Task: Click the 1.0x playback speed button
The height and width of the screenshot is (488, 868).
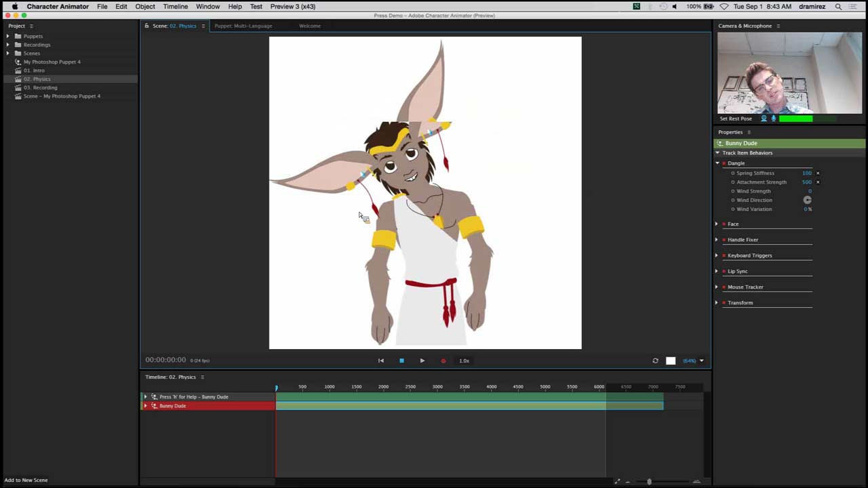Action: tap(464, 361)
